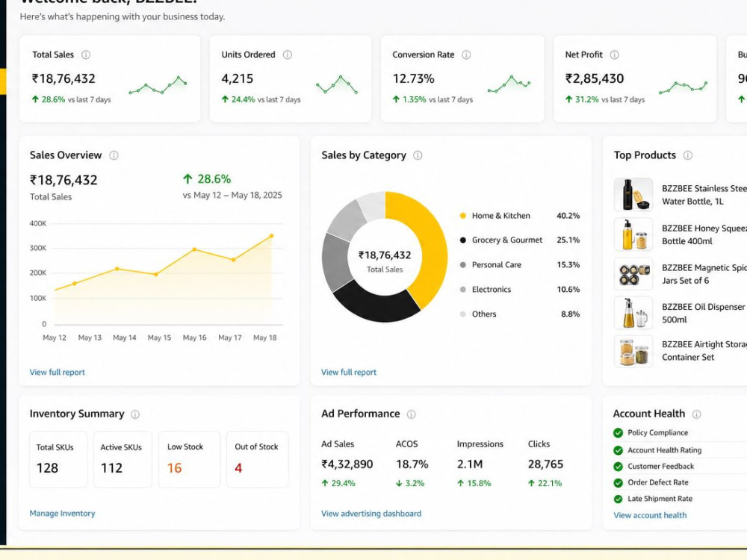747x560 pixels.
Task: Click Home & Kitchen 40.2% value
Action: [x=568, y=216]
